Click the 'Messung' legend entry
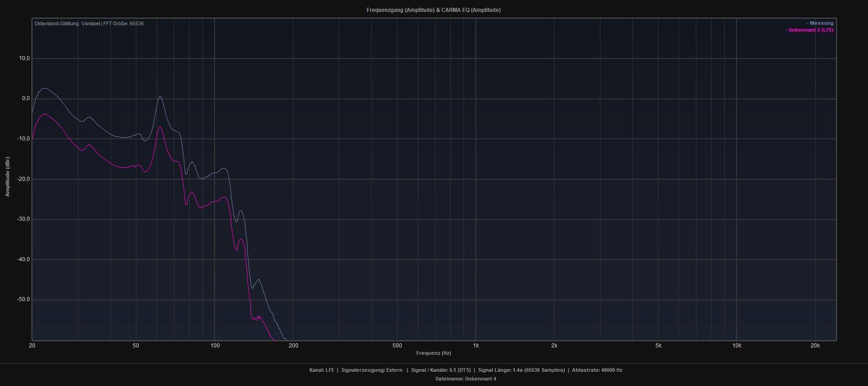 [x=820, y=23]
